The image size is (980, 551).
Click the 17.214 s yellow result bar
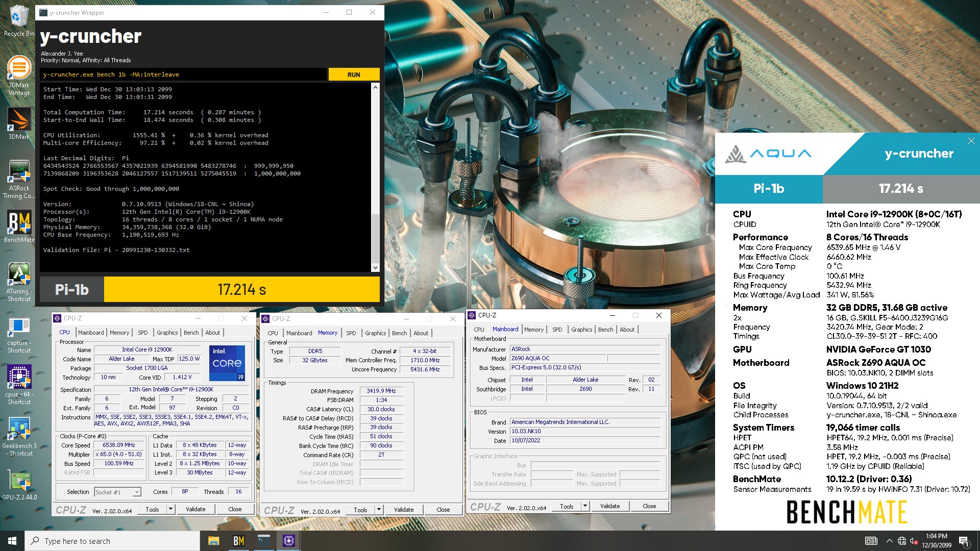(x=242, y=289)
